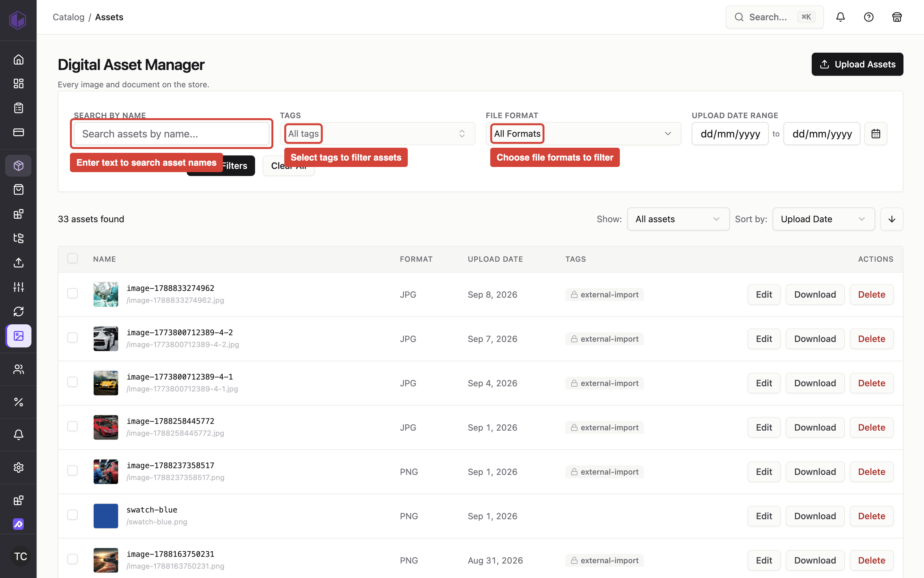Open the TC user avatar
The height and width of the screenshot is (578, 924).
20,556
